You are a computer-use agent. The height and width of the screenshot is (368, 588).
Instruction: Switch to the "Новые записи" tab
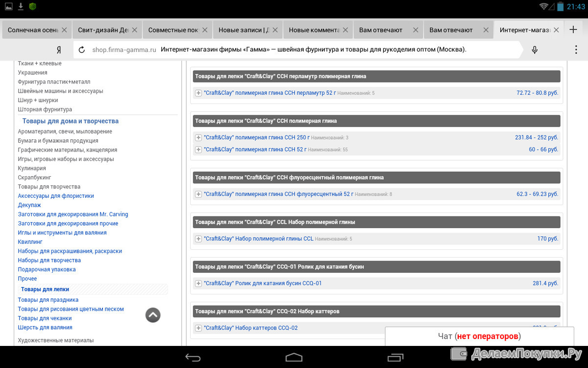coord(248,30)
